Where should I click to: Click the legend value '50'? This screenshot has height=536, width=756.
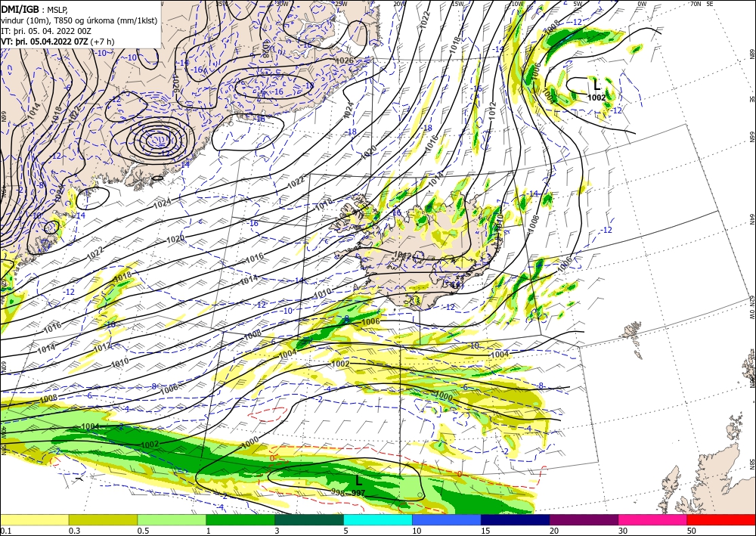[x=692, y=531]
